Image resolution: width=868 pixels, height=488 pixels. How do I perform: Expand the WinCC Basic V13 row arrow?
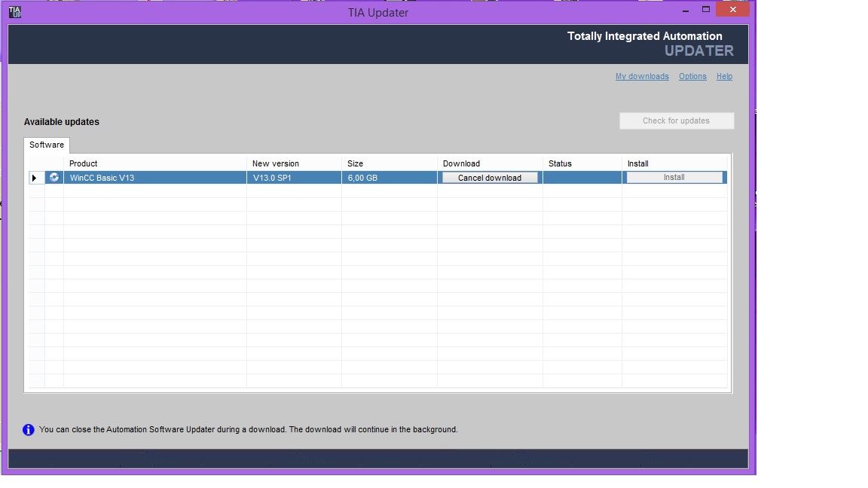pos(35,178)
